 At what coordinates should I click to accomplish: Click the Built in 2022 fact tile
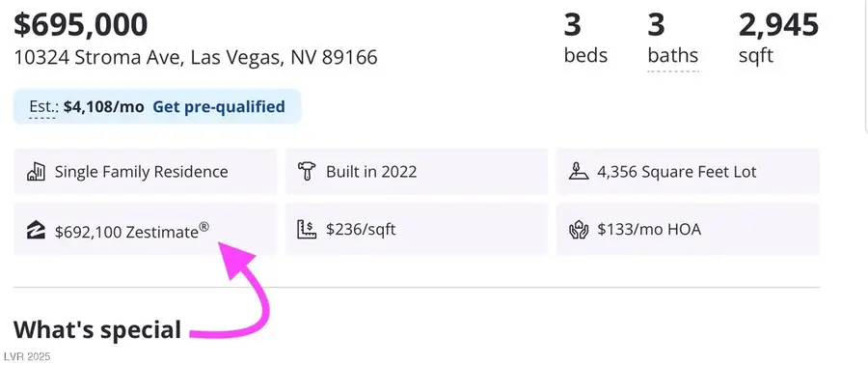[417, 172]
